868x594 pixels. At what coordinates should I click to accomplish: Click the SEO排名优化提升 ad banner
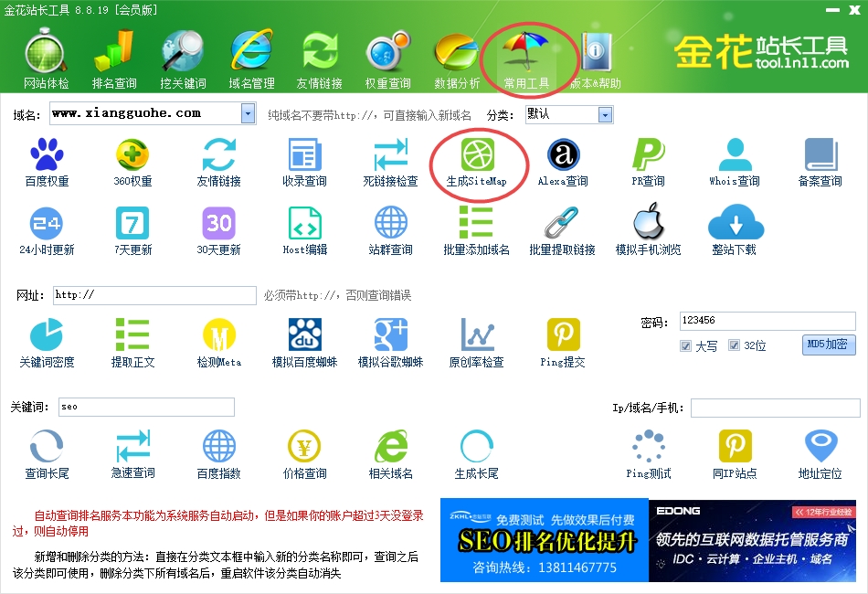point(543,540)
